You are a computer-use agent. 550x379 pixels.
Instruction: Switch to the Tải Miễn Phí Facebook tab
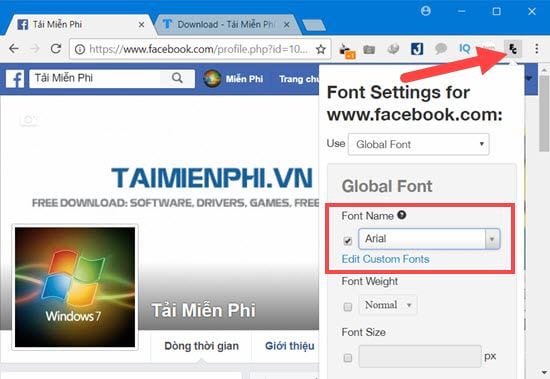tap(78, 25)
